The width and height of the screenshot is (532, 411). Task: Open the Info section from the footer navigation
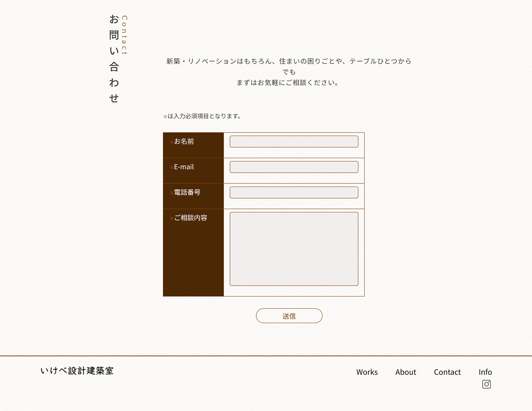click(x=485, y=372)
